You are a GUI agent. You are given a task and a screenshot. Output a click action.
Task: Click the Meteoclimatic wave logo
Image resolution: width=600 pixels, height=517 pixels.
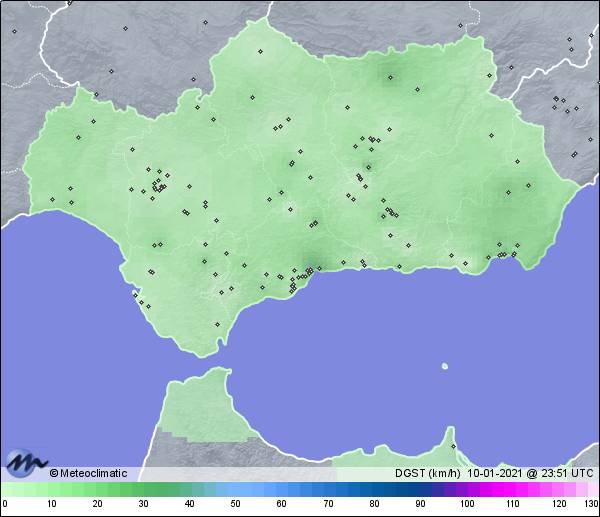tap(25, 463)
